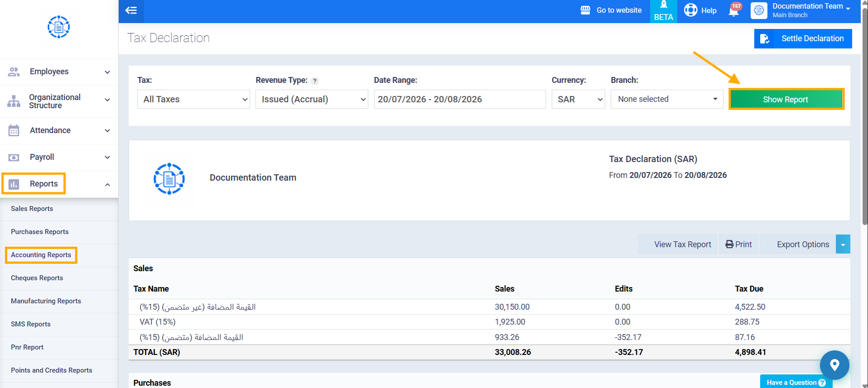
Task: Expand the Export Options arrow
Action: (x=843, y=244)
